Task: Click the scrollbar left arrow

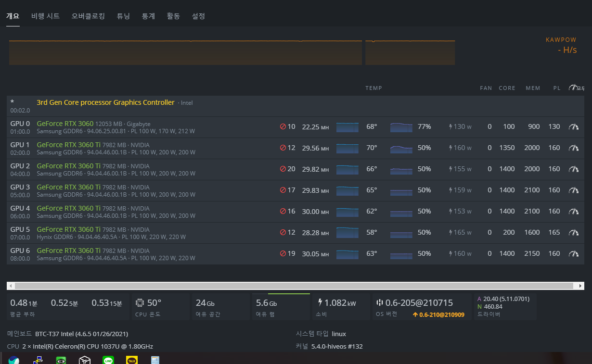Action: (11, 286)
